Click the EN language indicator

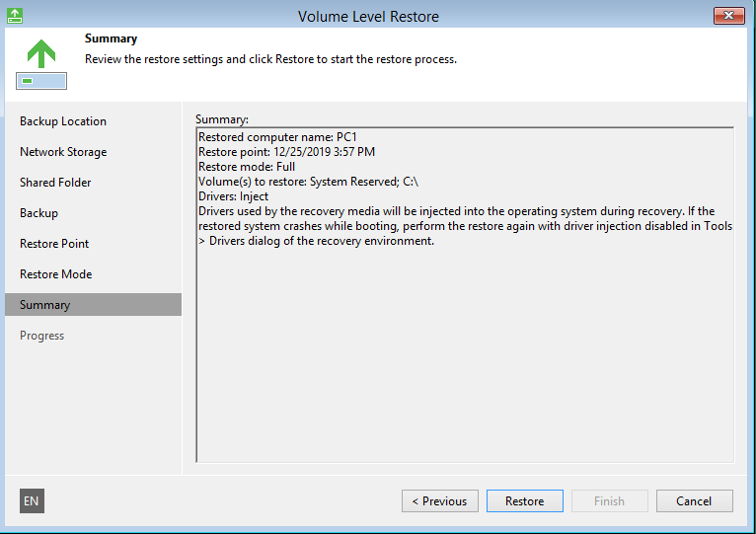32,500
